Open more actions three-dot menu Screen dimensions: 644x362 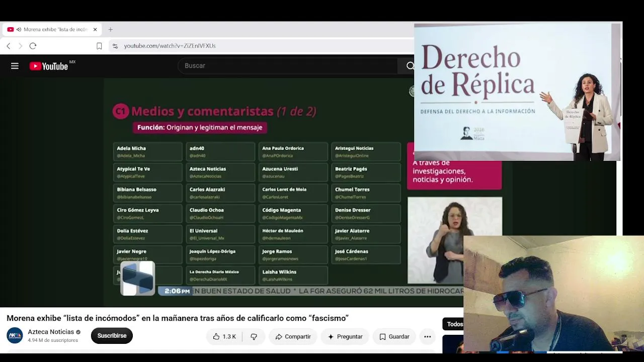pos(427,336)
